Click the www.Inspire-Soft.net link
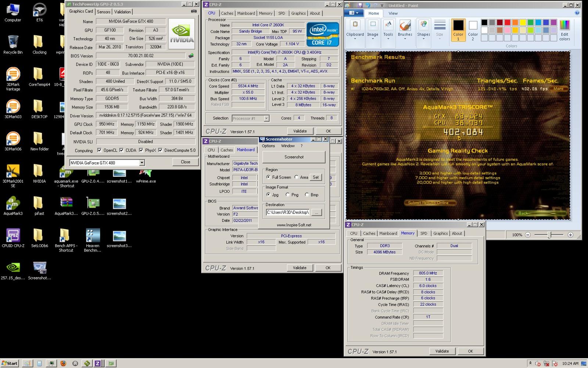Screen dimensions: 588x368 [x=294, y=225]
